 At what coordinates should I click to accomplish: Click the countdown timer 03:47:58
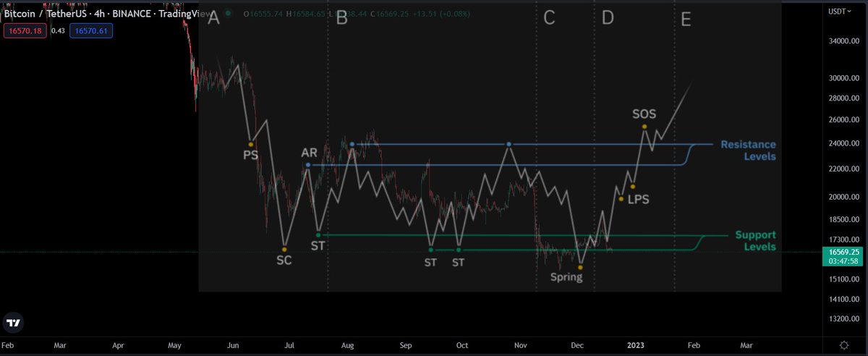(843, 261)
